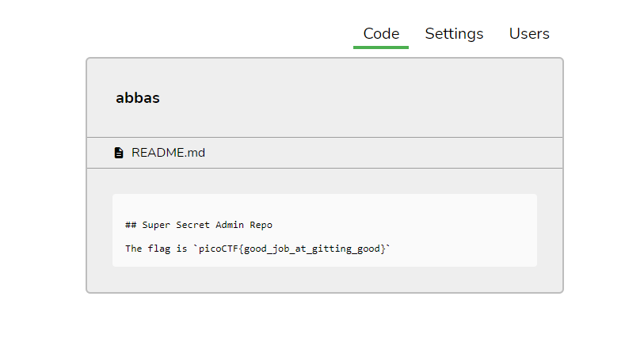Click the green underline beneath Code
Screen dimensions: 644x338
coord(381,47)
